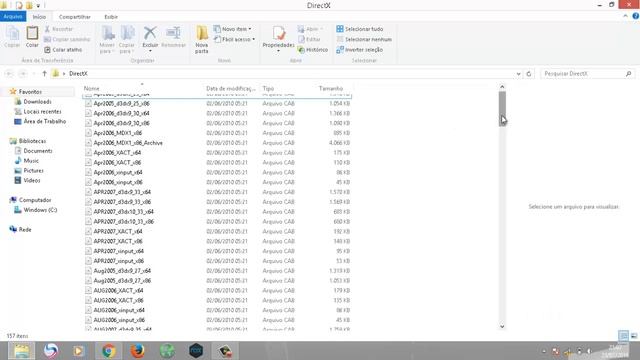Open Videos library in sidebar
The image size is (640, 360).
click(x=31, y=180)
